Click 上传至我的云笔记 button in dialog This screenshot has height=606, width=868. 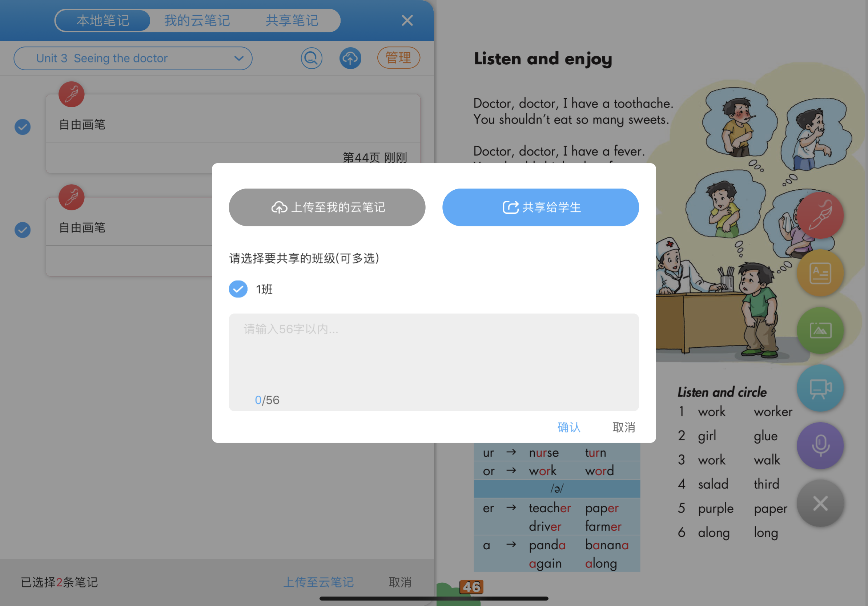pyautogui.click(x=327, y=207)
